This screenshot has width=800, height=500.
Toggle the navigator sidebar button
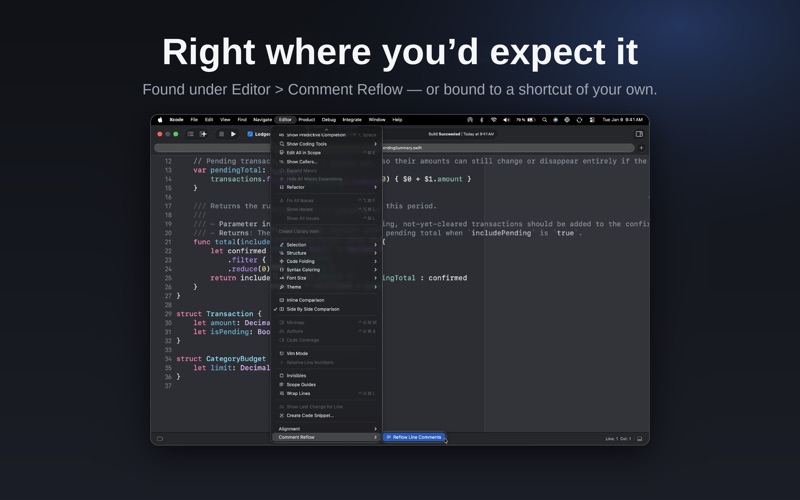click(x=190, y=134)
